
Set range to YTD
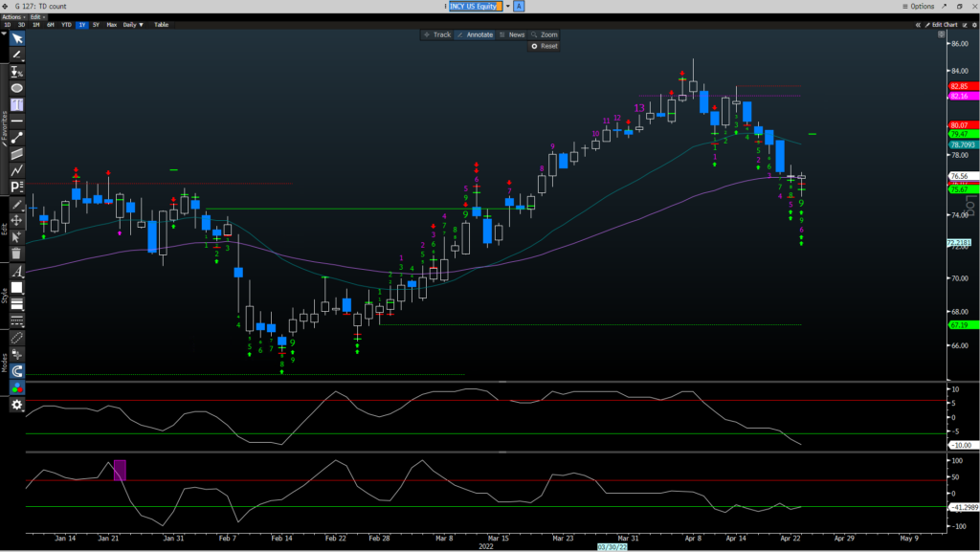tap(66, 25)
